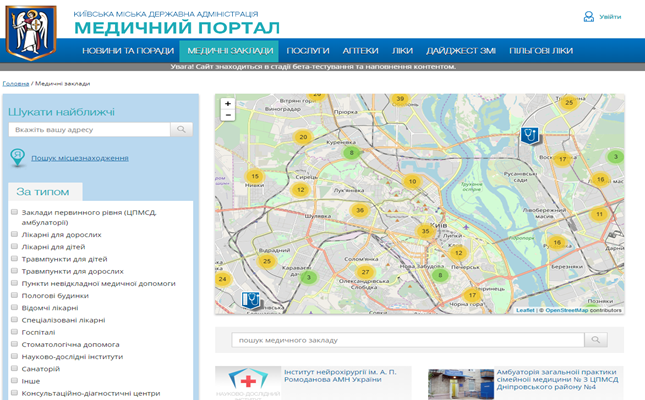
Task: Click the Амбулаторія № 3 building photo
Action: (x=461, y=384)
